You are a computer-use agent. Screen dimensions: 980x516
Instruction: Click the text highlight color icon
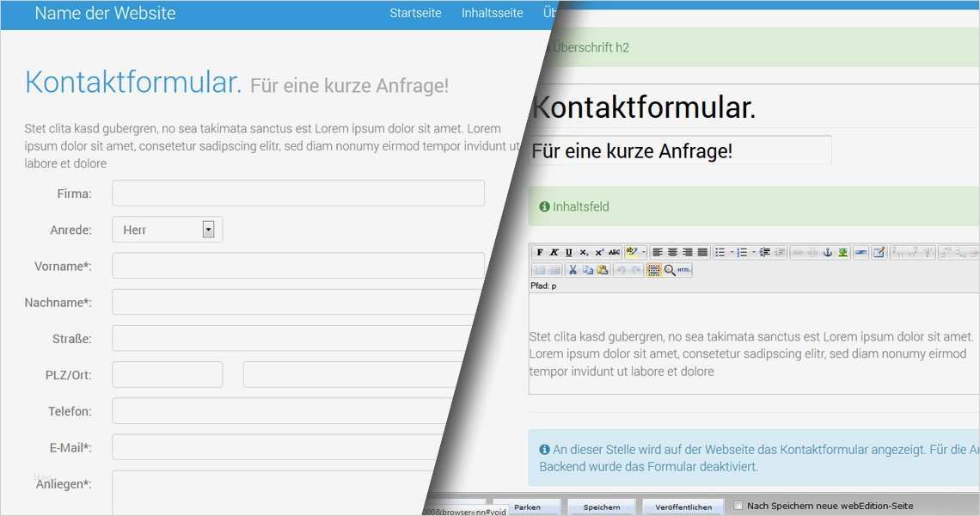click(x=632, y=252)
